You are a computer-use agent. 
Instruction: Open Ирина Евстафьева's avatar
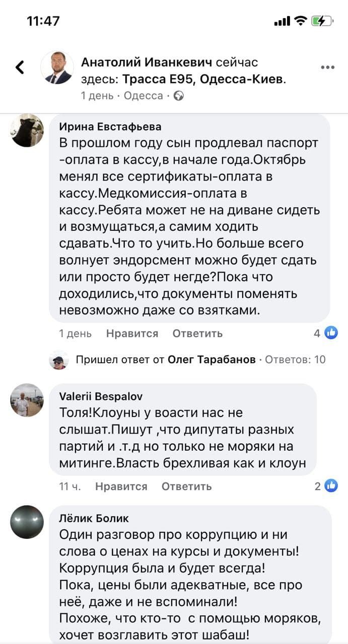[x=27, y=131]
